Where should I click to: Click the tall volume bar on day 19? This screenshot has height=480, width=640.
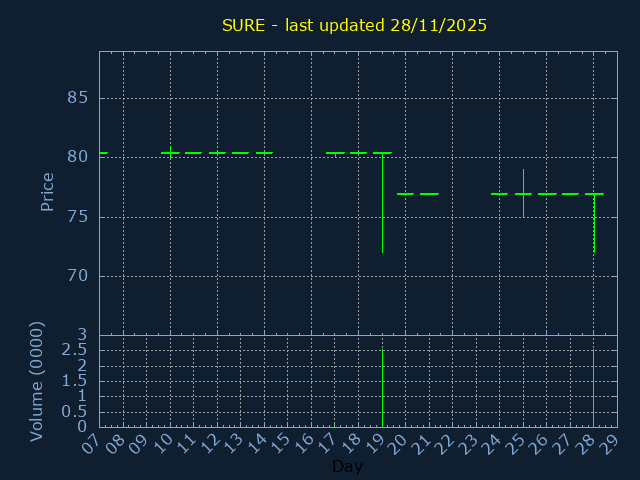[x=382, y=388]
